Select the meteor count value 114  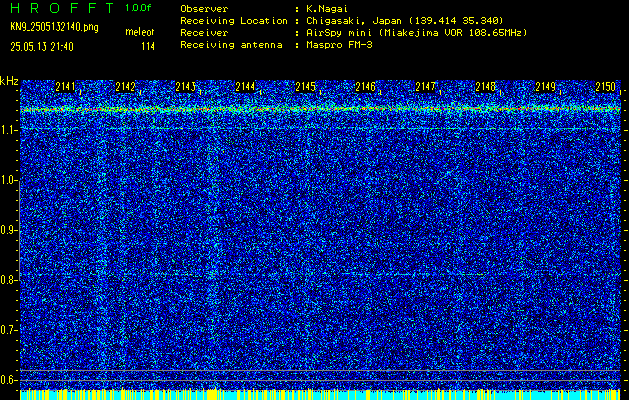pyautogui.click(x=148, y=47)
